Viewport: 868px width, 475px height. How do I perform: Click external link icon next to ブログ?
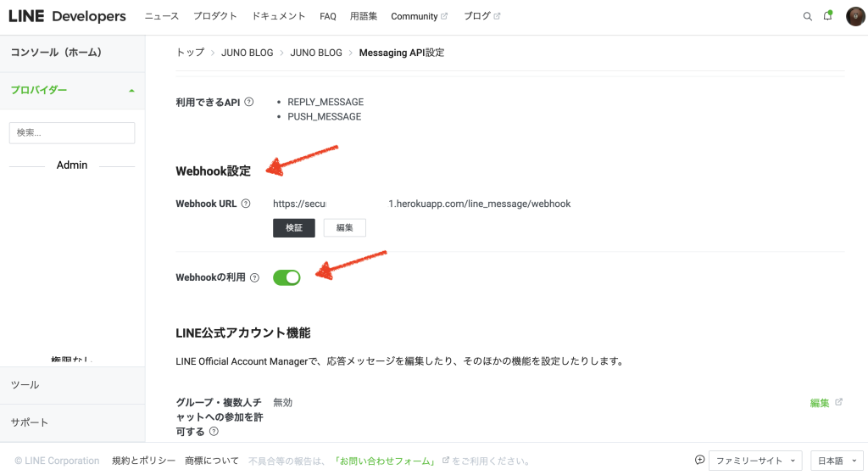coord(497,16)
